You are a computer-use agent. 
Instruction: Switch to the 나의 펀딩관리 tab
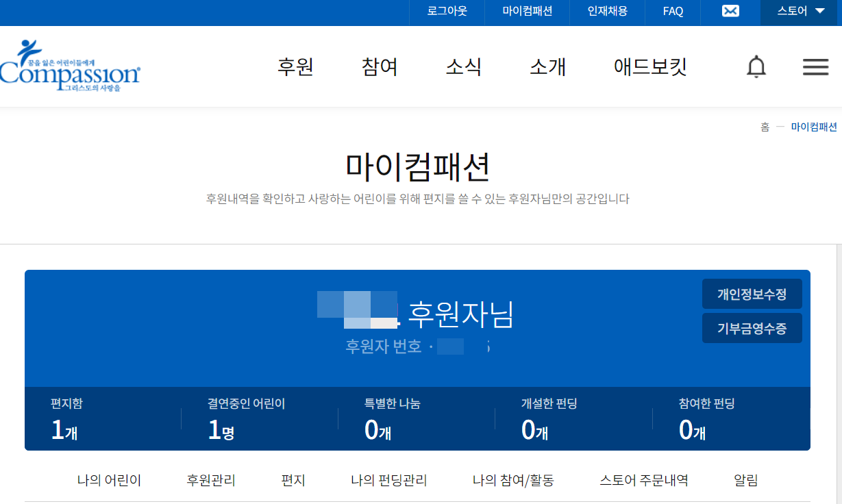(x=388, y=481)
